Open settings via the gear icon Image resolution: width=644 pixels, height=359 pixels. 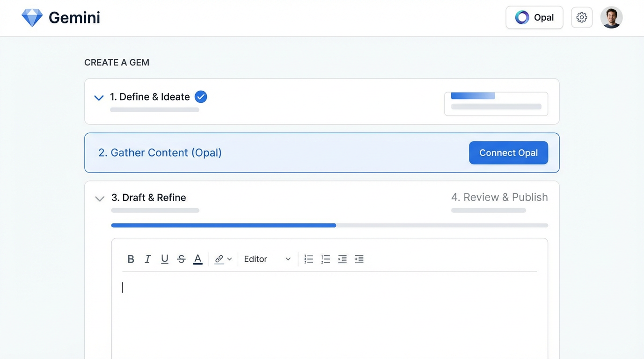pyautogui.click(x=581, y=17)
